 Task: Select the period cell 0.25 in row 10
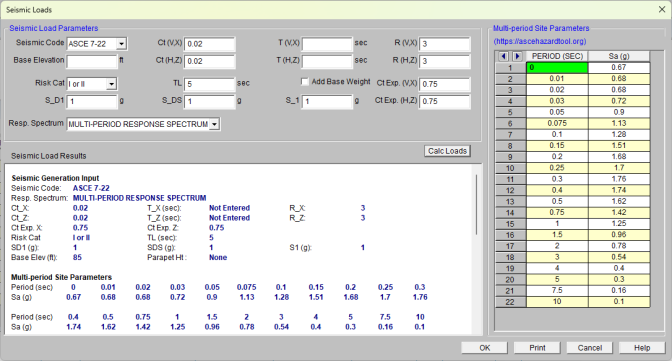557,168
